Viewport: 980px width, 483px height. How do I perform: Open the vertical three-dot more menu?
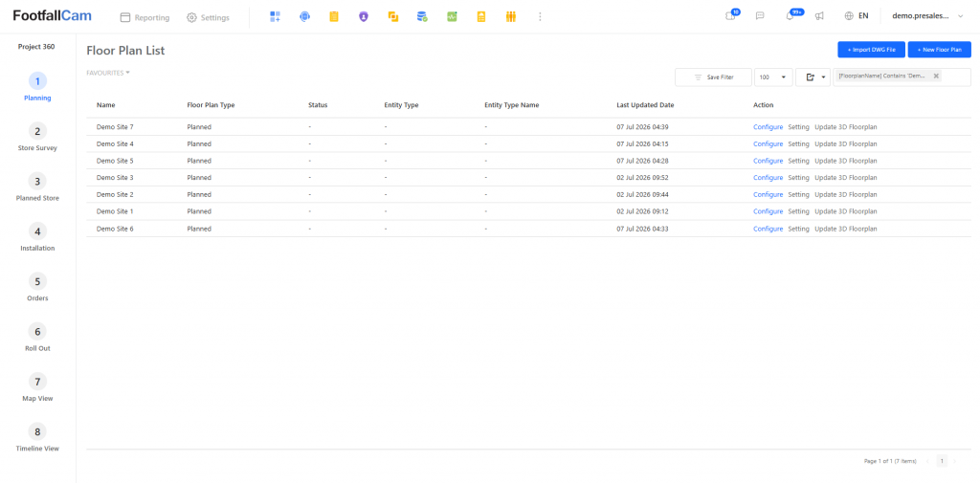point(540,17)
